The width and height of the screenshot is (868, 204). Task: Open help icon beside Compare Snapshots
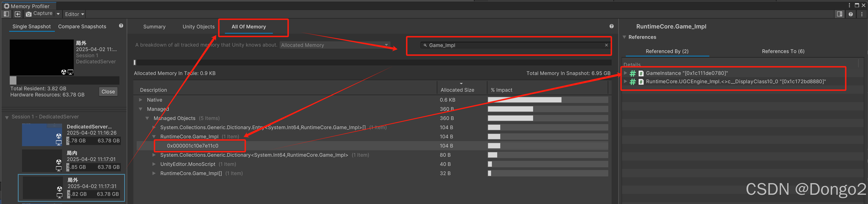(121, 26)
